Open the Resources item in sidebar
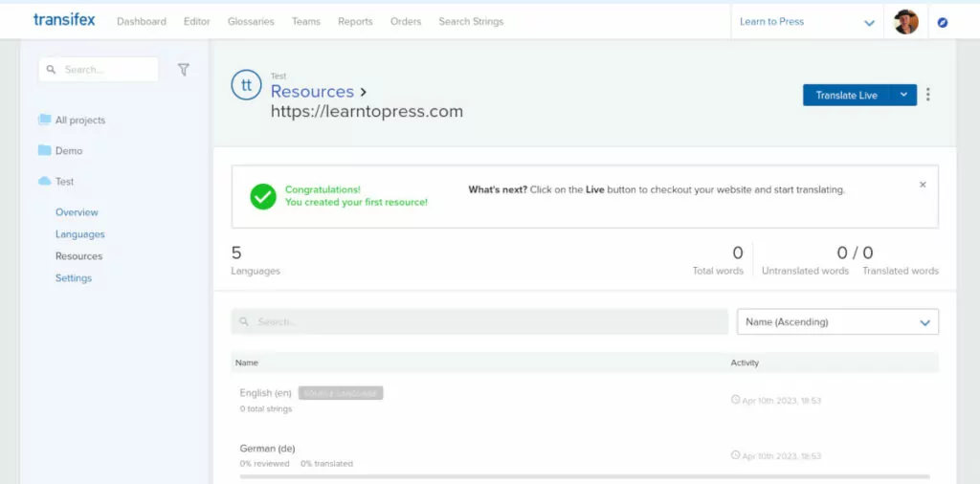 coord(78,256)
